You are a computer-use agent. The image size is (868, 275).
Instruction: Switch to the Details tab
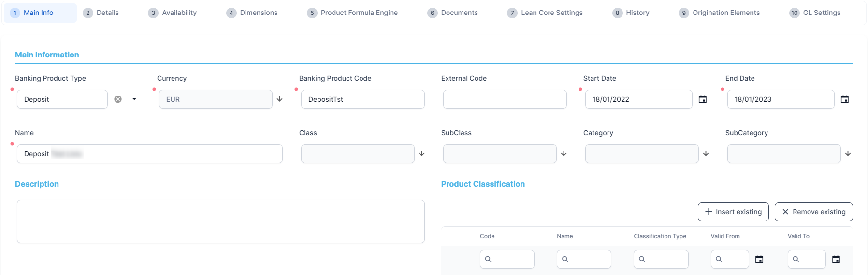click(x=101, y=13)
